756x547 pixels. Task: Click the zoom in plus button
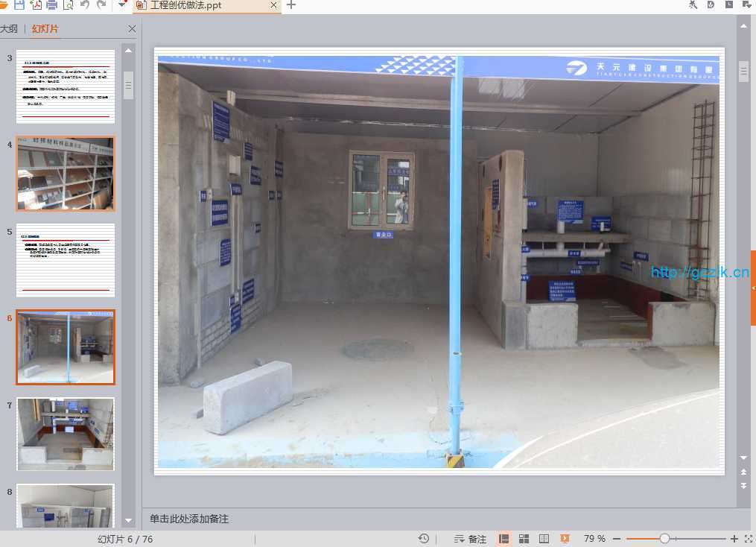tap(734, 539)
